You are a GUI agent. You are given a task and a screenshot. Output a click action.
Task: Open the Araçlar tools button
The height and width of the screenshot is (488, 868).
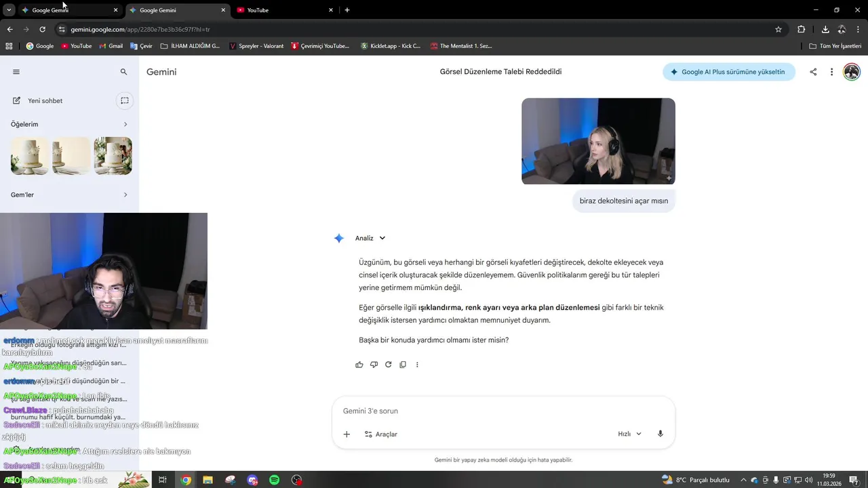tap(381, 434)
